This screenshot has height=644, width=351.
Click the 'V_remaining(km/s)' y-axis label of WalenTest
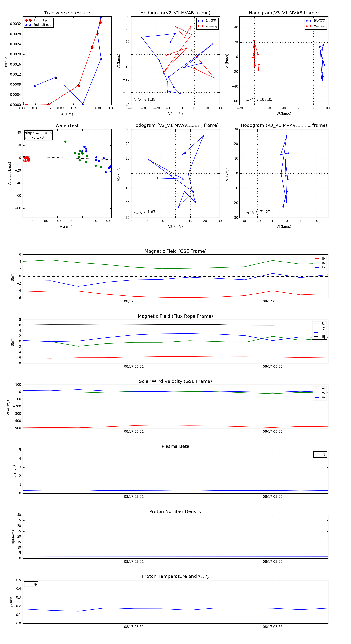click(x=10, y=173)
